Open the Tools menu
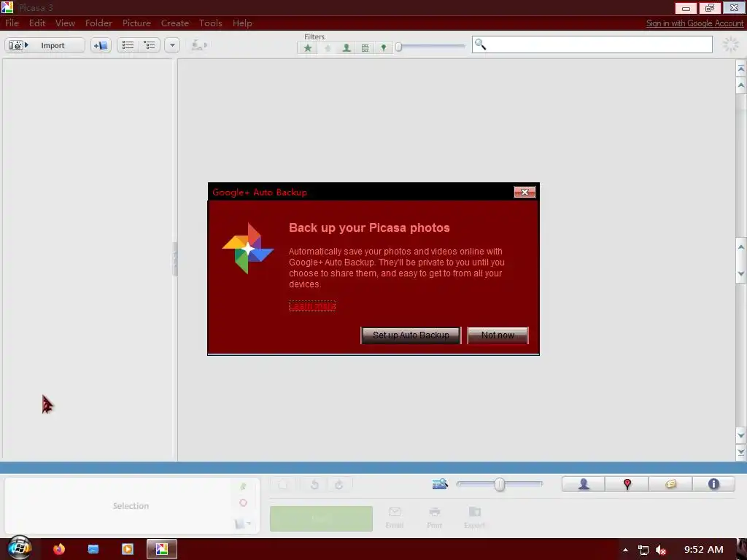 click(211, 23)
